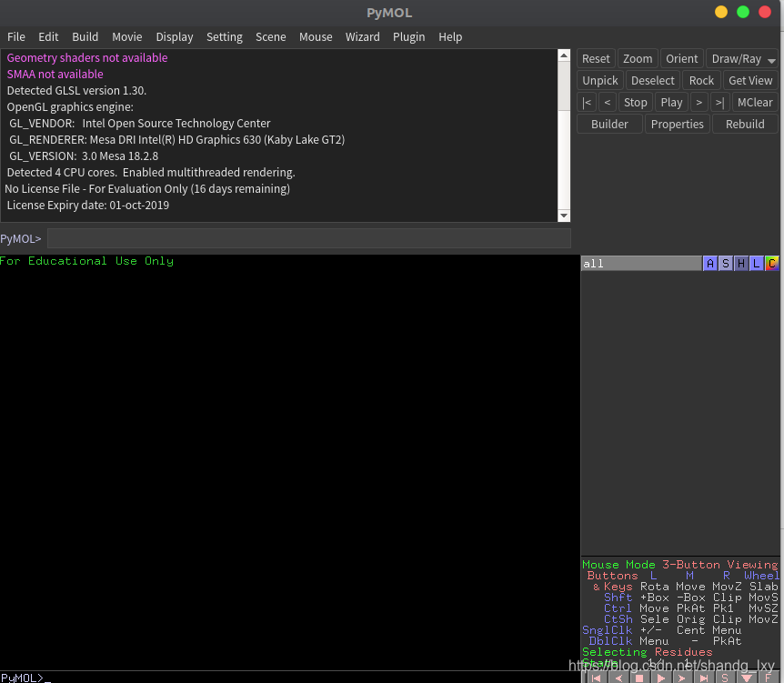Open the Help menu

click(x=450, y=37)
